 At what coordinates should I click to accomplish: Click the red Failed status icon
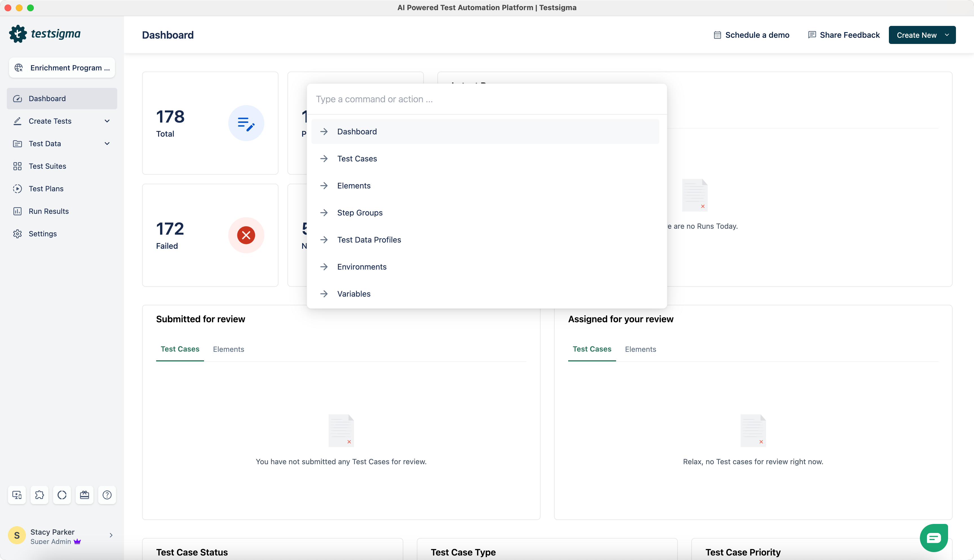point(246,235)
